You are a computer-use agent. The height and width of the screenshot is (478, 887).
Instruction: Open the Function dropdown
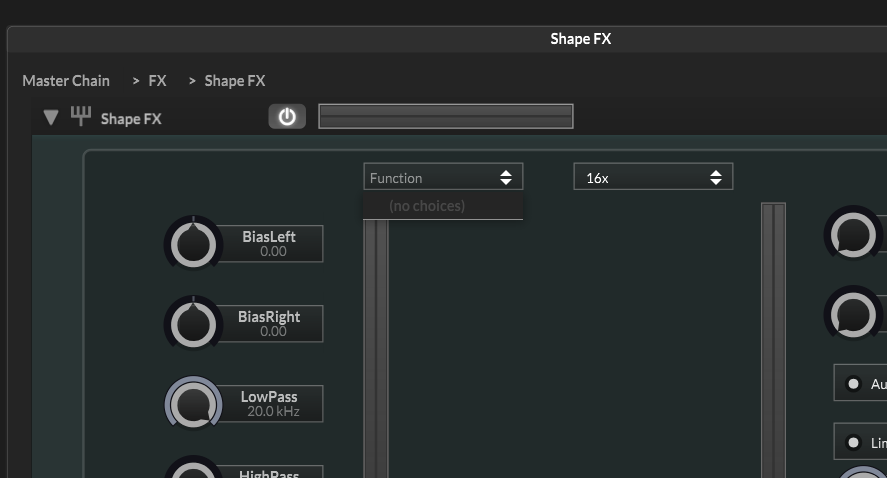coord(443,178)
